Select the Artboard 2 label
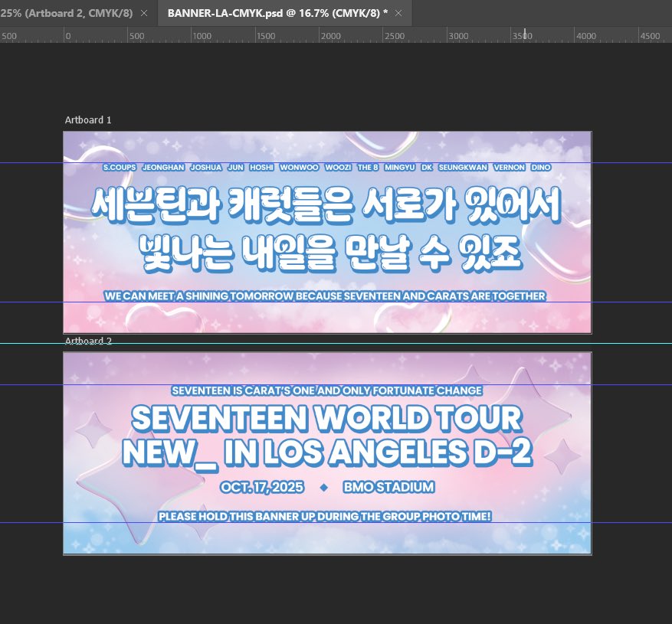 tap(88, 341)
